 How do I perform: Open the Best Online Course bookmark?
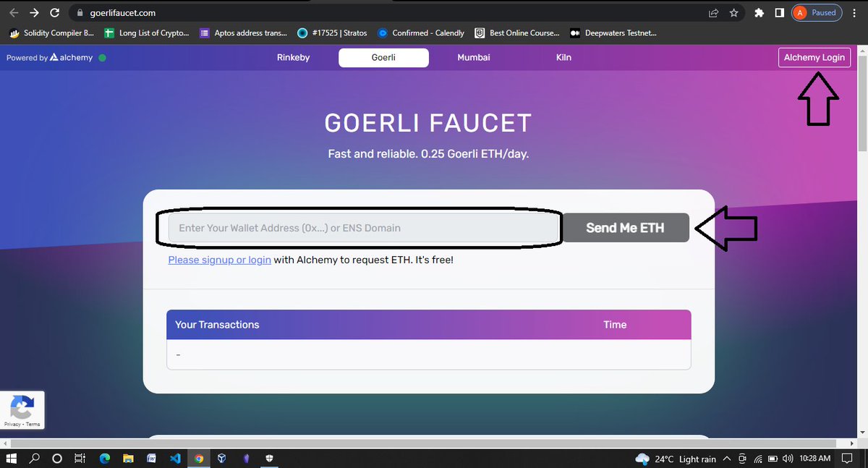point(517,33)
